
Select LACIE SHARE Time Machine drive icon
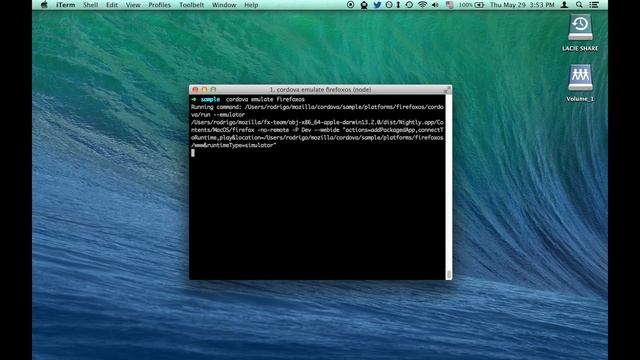[580, 28]
